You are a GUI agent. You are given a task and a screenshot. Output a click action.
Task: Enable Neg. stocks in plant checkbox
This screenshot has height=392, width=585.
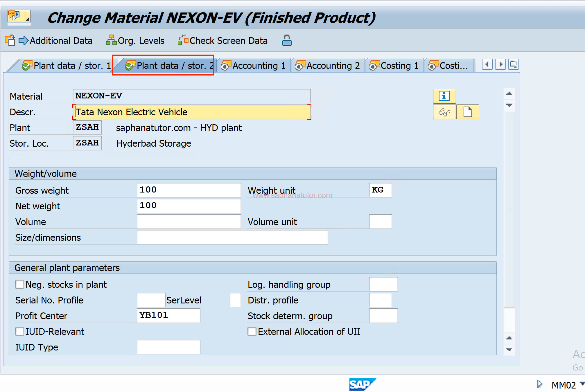point(19,284)
